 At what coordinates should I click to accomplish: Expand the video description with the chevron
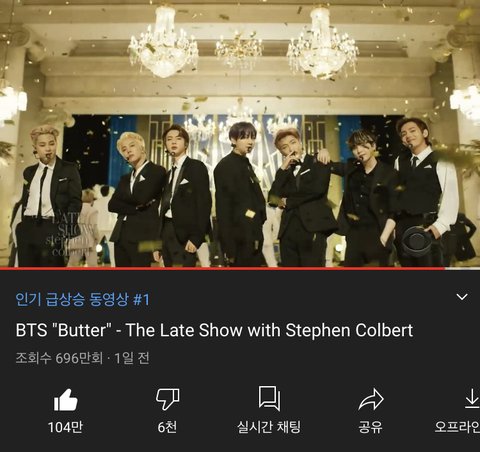tap(462, 297)
